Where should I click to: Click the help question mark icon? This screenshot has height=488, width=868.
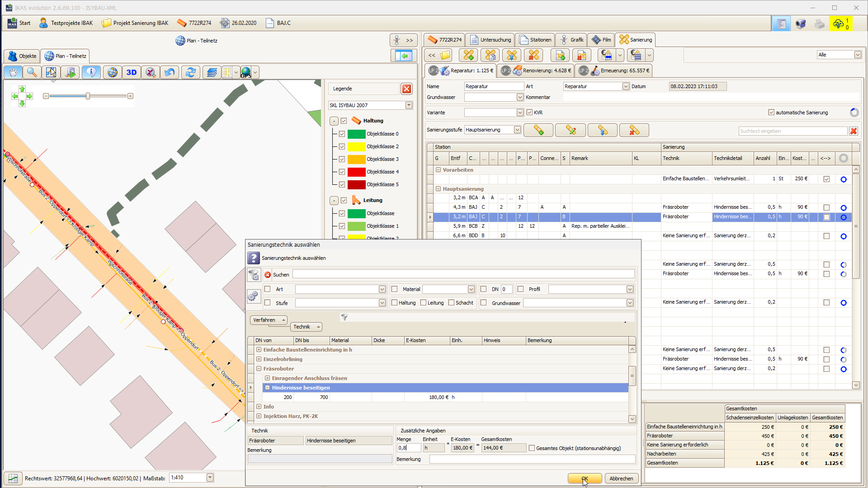[254, 258]
